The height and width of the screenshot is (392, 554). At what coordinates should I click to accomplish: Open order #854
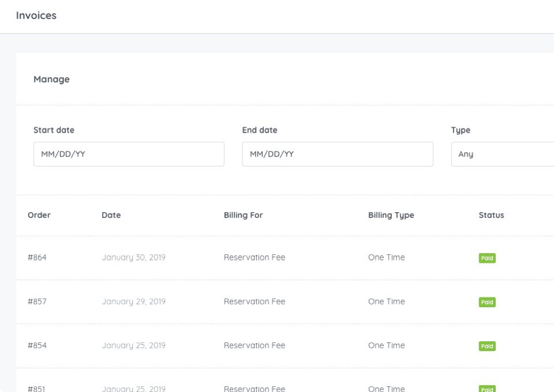[x=37, y=345]
